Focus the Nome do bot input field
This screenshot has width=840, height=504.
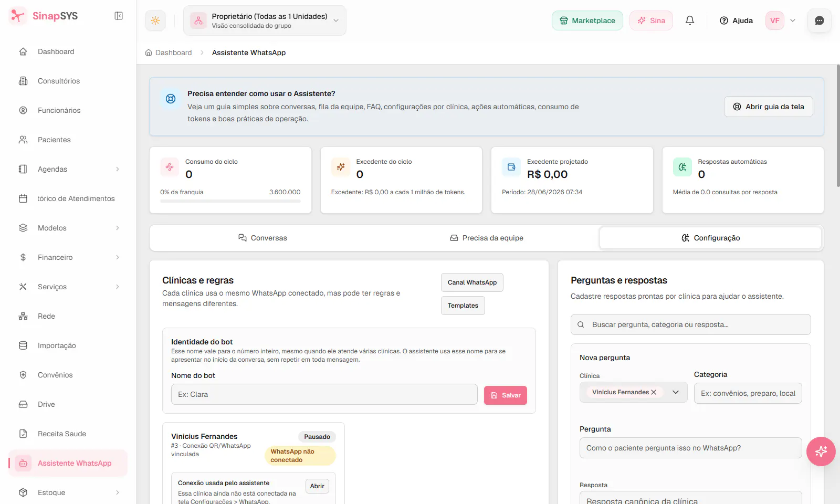point(324,394)
